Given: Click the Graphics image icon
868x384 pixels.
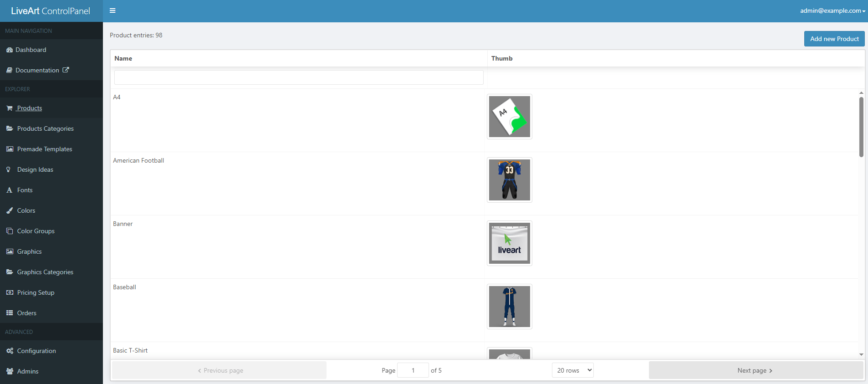Looking at the screenshot, I should pos(10,252).
